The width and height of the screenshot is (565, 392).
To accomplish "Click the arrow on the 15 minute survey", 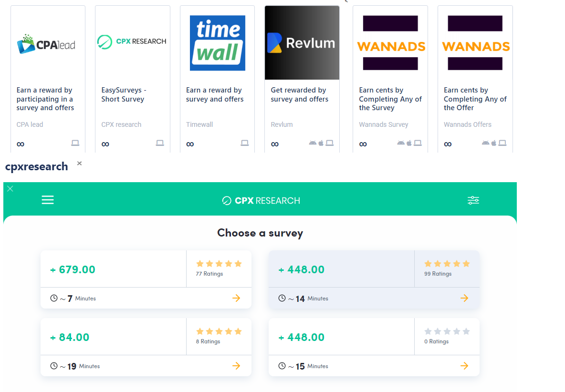I will pos(464,366).
